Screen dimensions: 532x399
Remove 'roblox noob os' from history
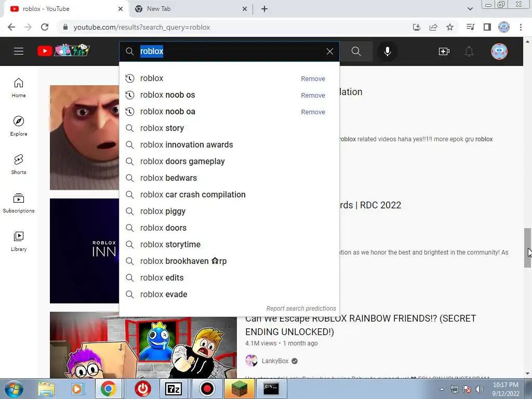[313, 96]
